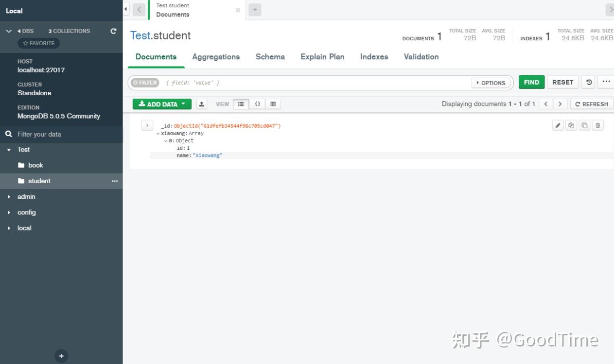
Task: Edit the document with the pencil icon
Action: 558,125
